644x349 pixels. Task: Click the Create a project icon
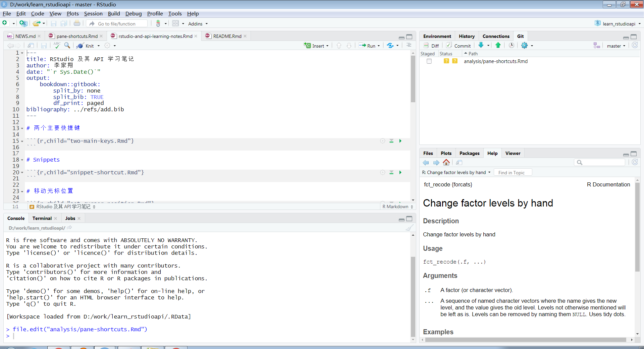coord(23,23)
